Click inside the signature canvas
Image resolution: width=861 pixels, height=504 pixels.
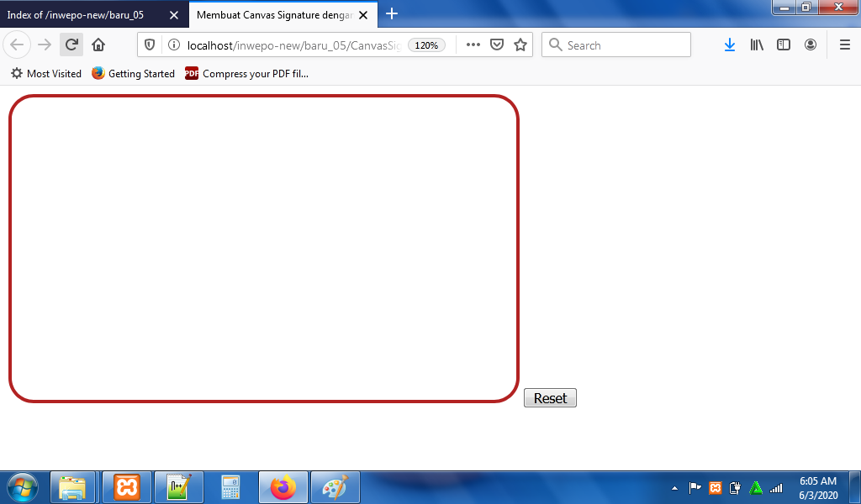pos(264,249)
